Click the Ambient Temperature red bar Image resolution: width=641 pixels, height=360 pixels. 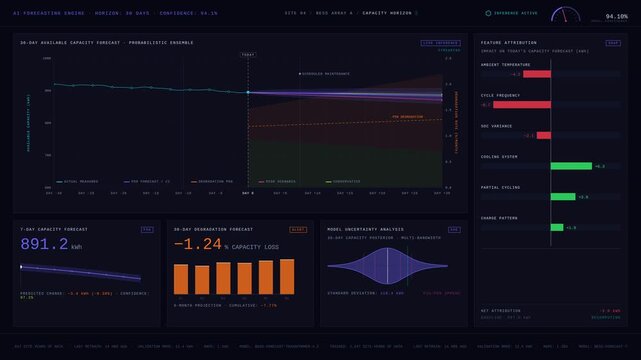[x=537, y=74]
